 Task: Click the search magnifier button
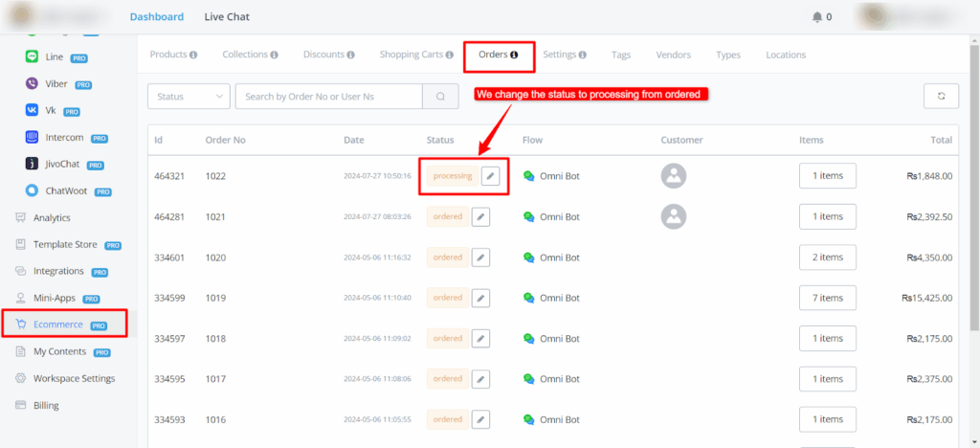[440, 97]
